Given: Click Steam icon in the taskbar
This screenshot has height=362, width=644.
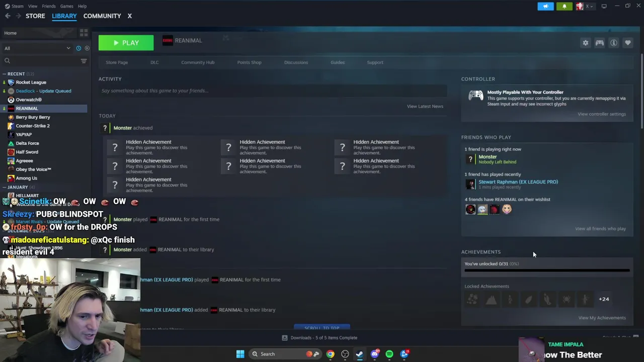Looking at the screenshot, I should point(359,354).
